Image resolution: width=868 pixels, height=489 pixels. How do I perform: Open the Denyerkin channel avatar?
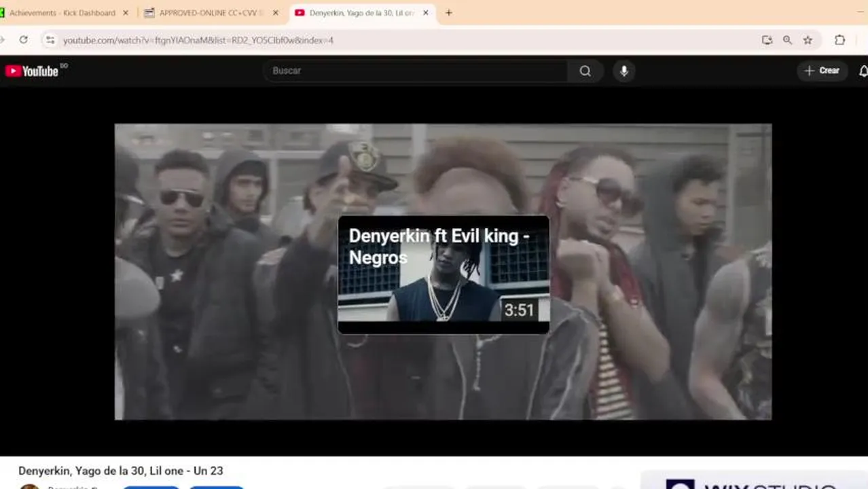coord(29,486)
